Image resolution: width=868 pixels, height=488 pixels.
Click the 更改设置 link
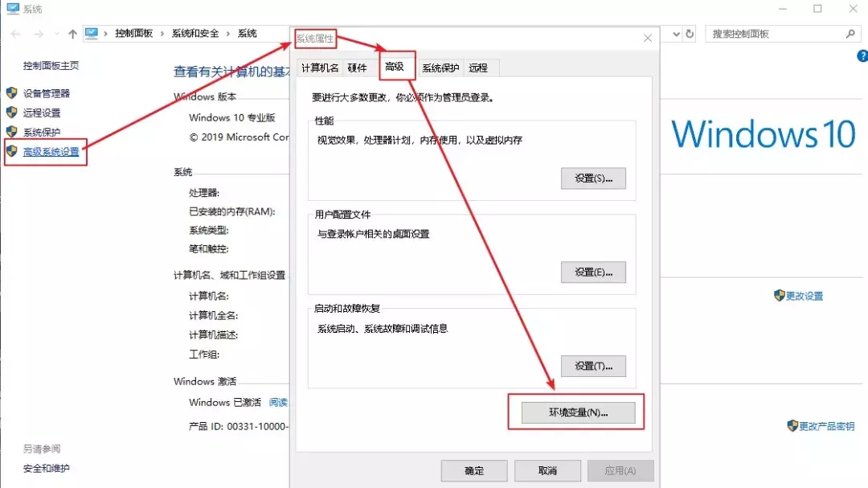pos(805,296)
